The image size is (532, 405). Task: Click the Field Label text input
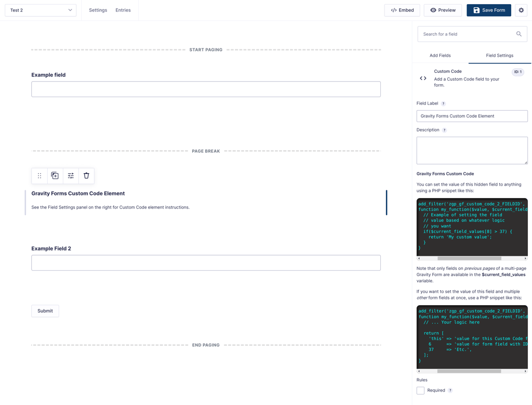[x=472, y=116]
